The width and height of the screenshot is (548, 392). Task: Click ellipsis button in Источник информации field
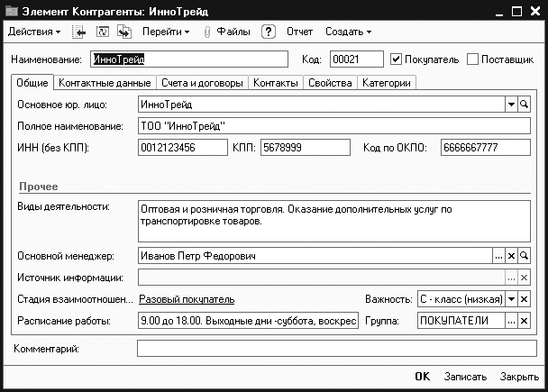coord(511,278)
